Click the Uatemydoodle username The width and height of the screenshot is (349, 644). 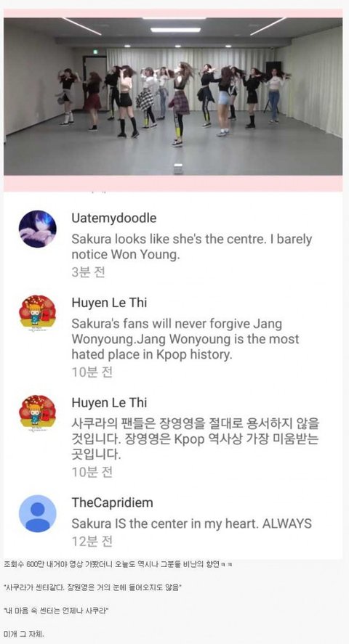(x=114, y=218)
